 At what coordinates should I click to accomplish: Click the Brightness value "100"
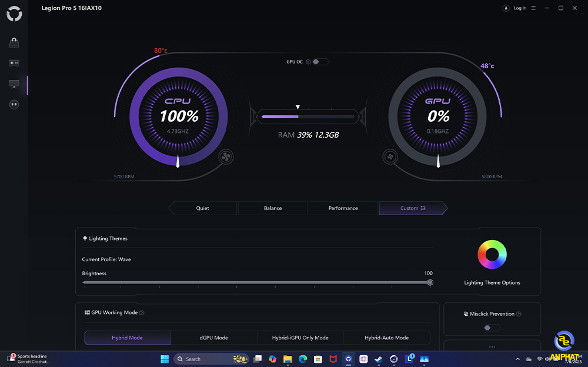pos(428,273)
